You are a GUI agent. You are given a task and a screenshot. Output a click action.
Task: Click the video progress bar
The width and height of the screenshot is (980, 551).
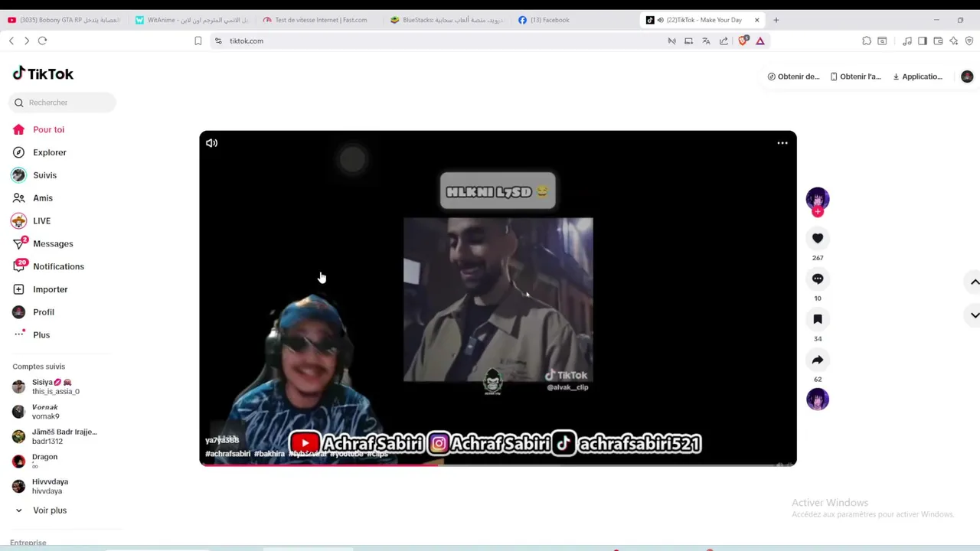click(498, 464)
